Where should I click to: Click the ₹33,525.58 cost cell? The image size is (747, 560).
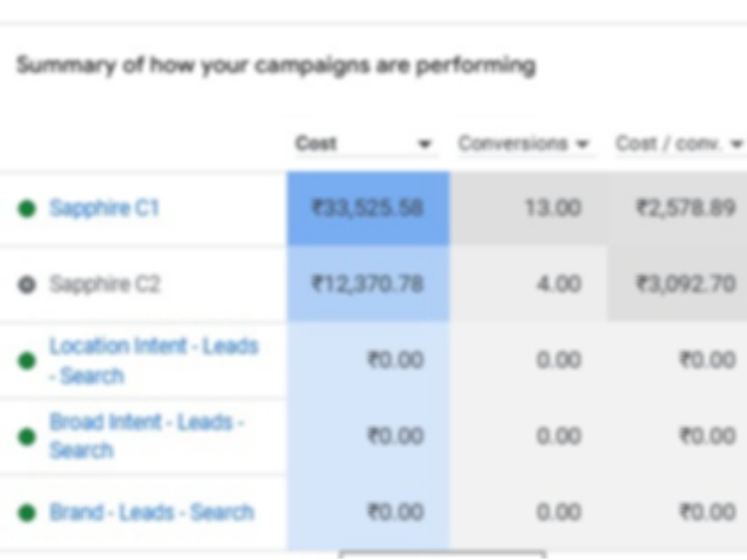[x=367, y=208]
